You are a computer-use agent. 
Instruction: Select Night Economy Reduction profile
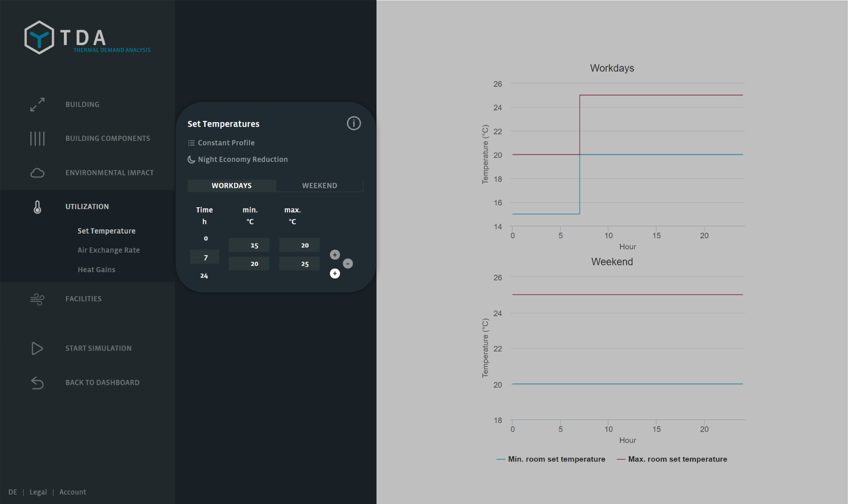pos(242,159)
